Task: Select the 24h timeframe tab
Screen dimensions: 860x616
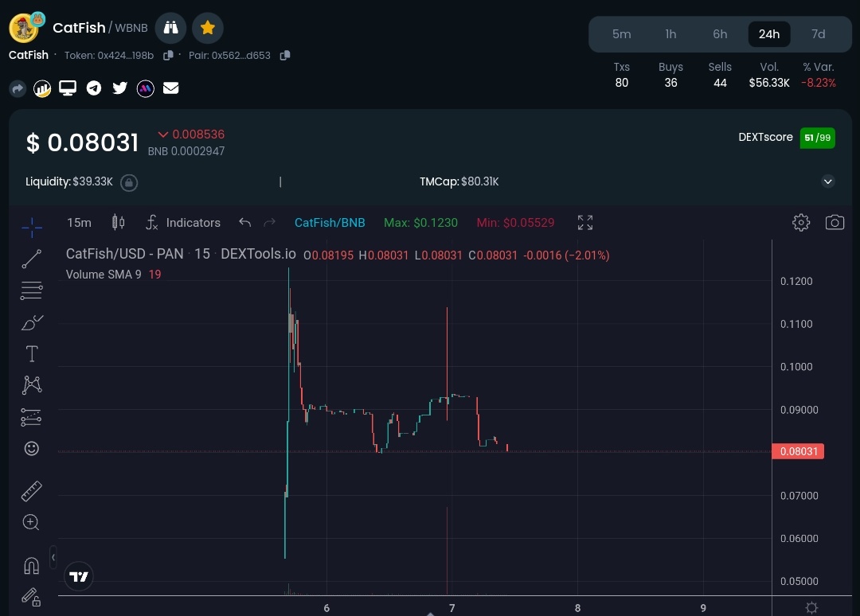Action: point(769,34)
